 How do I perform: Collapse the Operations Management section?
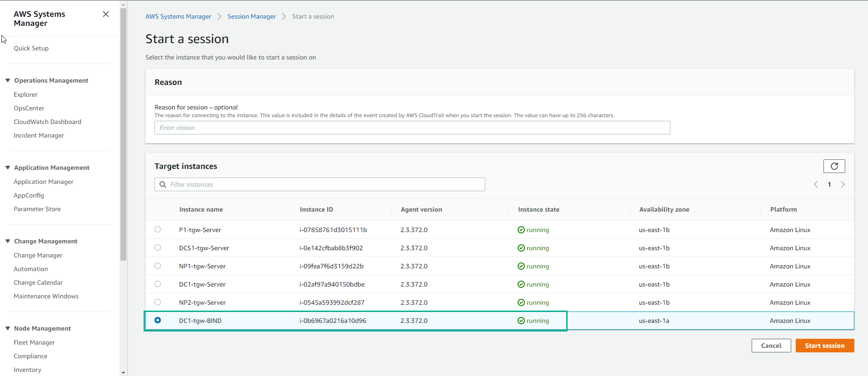(8, 80)
